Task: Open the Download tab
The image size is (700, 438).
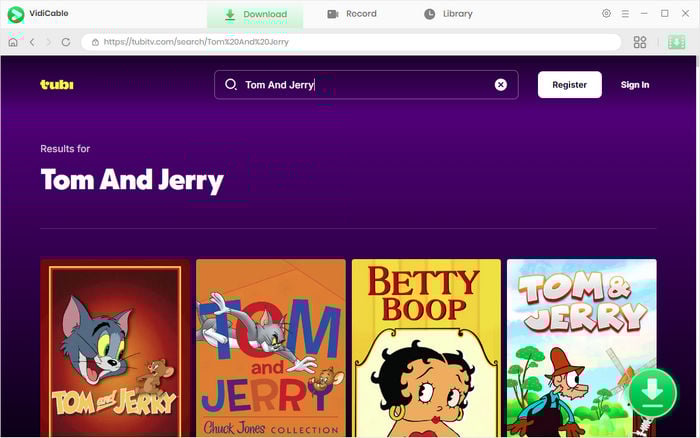Action: [x=255, y=15]
